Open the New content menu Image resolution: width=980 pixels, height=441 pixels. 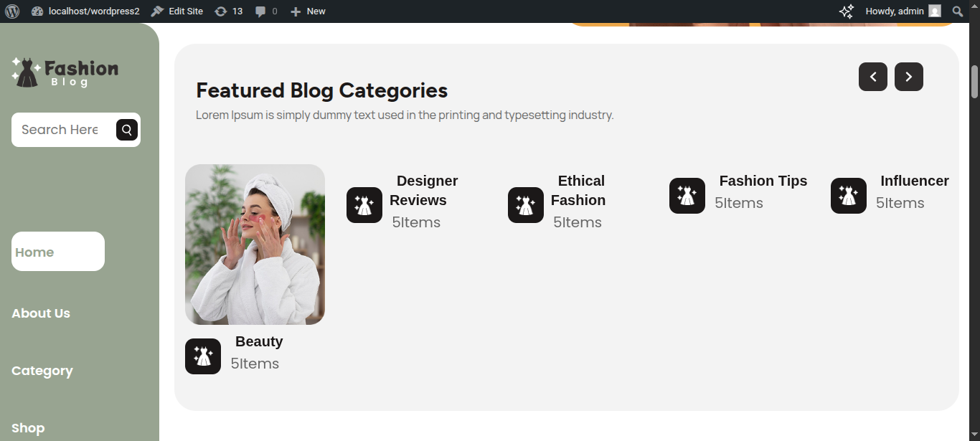pyautogui.click(x=308, y=11)
